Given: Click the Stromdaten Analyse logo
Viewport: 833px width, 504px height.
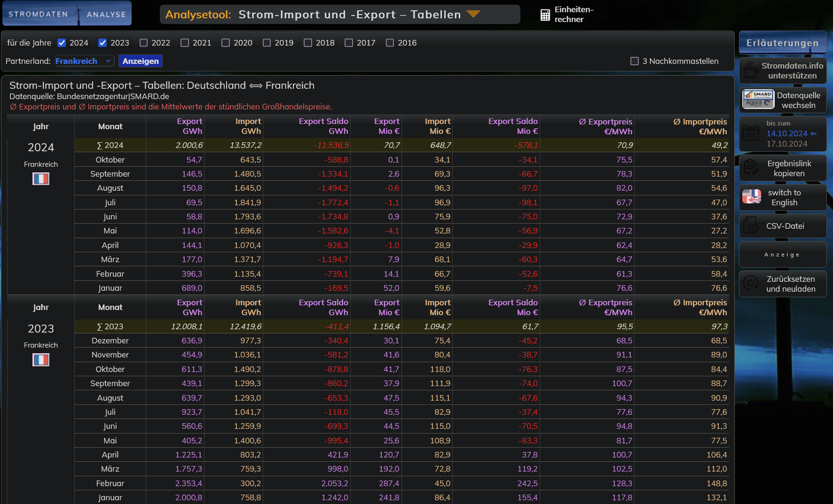Looking at the screenshot, I should (x=67, y=14).
